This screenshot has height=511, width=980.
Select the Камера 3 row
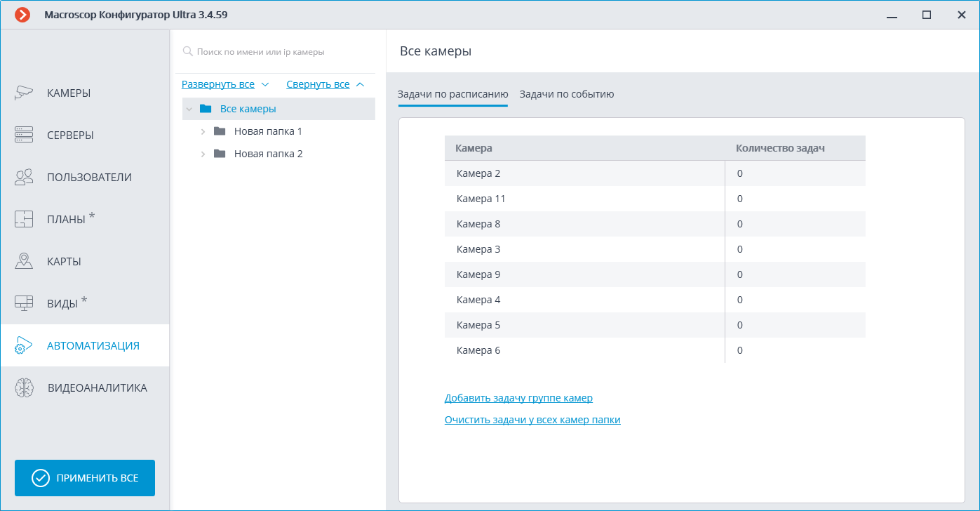(x=655, y=249)
